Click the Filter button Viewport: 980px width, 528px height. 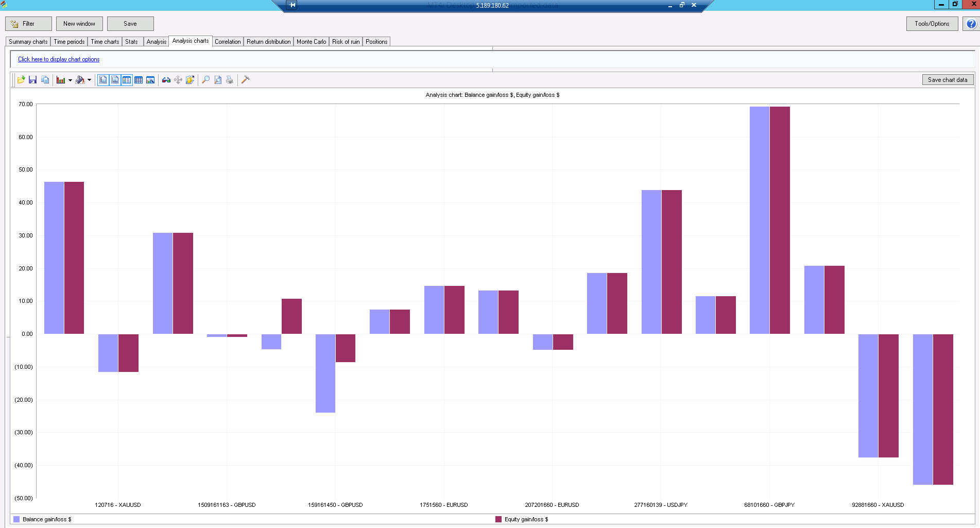point(28,24)
